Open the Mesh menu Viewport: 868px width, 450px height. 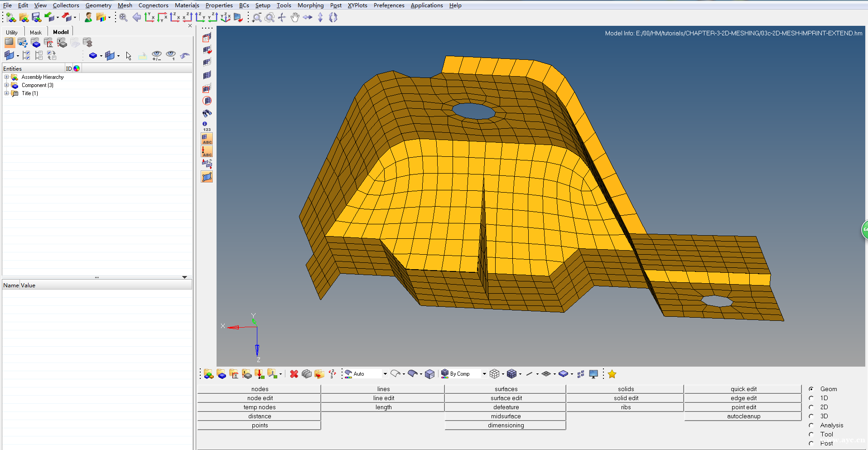coord(125,5)
